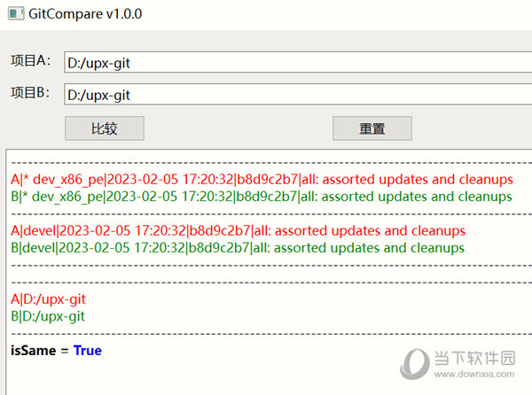
Task: Select the red A|devel commit line
Action: tap(238, 231)
